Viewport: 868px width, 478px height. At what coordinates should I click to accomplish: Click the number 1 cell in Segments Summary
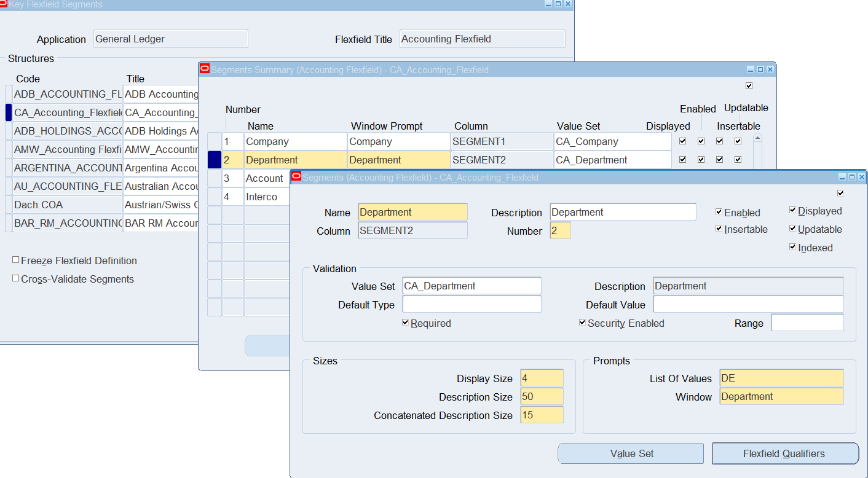coord(233,141)
